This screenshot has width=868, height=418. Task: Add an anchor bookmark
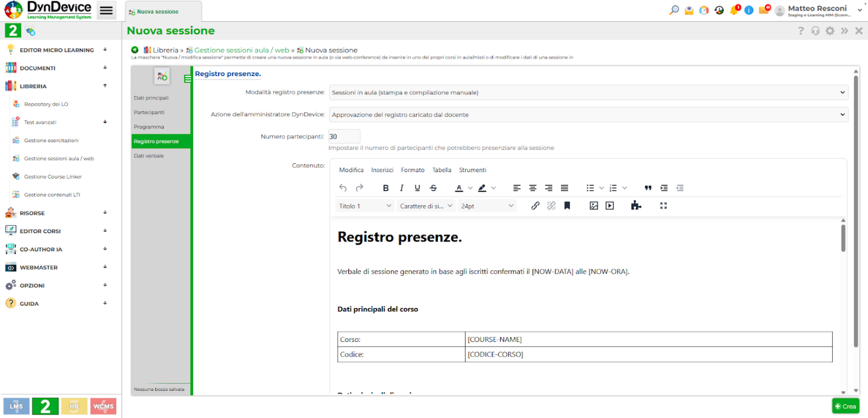click(567, 206)
